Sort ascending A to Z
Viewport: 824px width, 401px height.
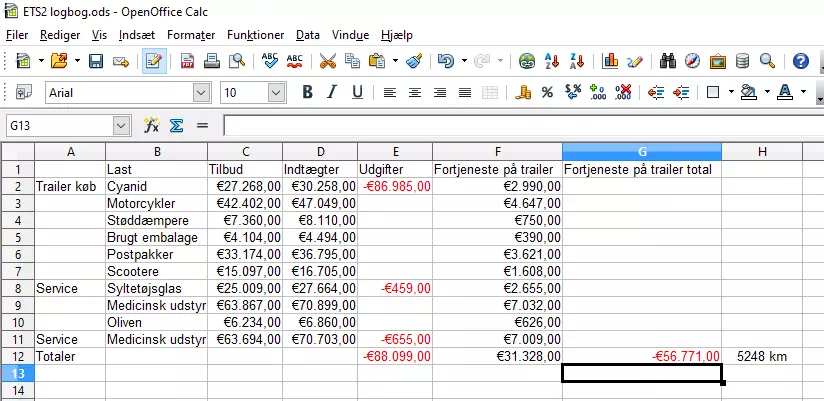point(552,61)
